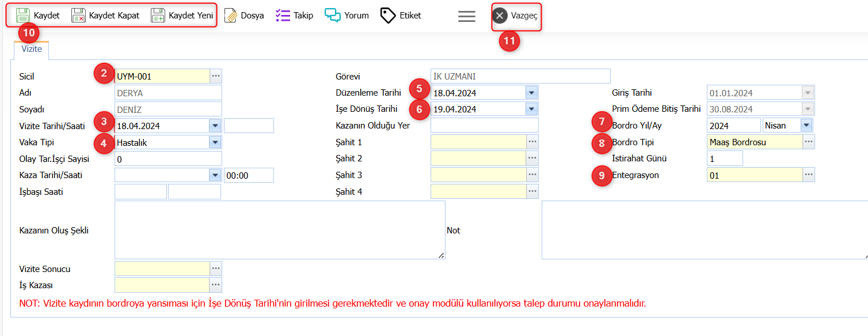Expand the Kaza Tarihi date dropdown
This screenshot has height=336, width=868.
pos(215,175)
